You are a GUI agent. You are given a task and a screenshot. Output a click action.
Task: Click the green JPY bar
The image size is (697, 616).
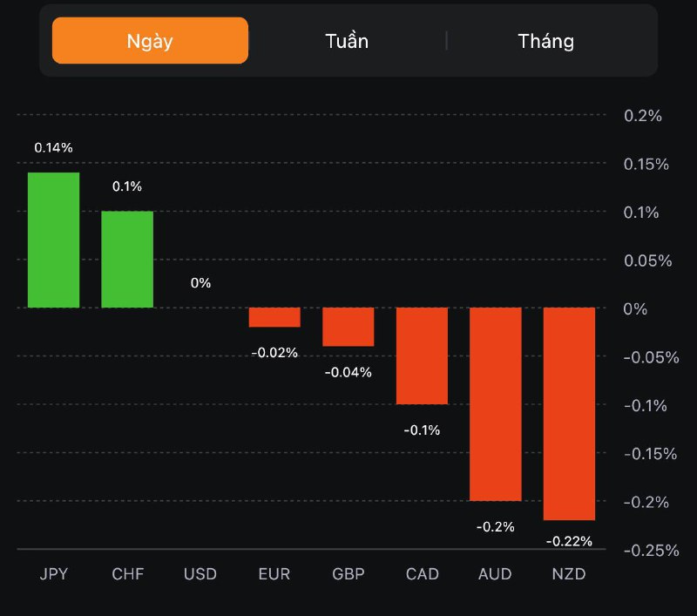point(53,240)
